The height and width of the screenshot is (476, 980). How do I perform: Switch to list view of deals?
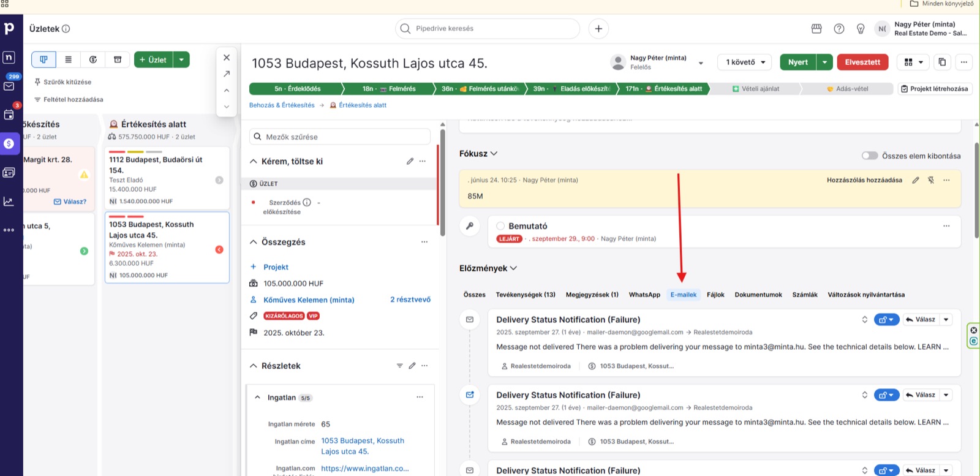click(x=69, y=59)
